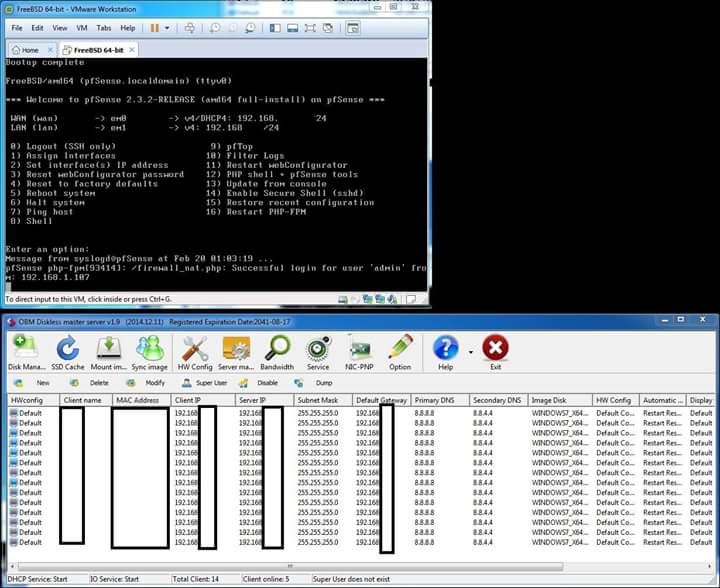Click Delete client button
The width and height of the screenshot is (720, 588).
pos(90,383)
